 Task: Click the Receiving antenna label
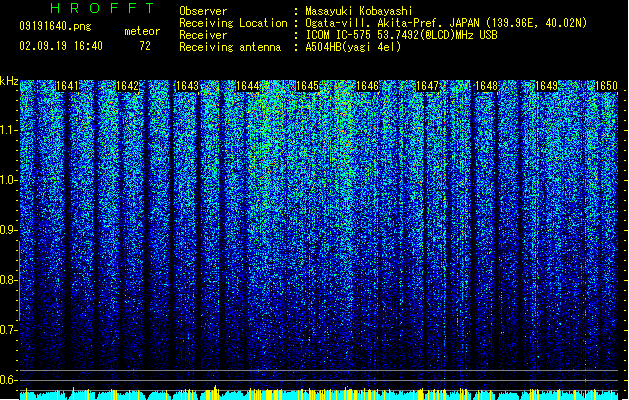(230, 47)
